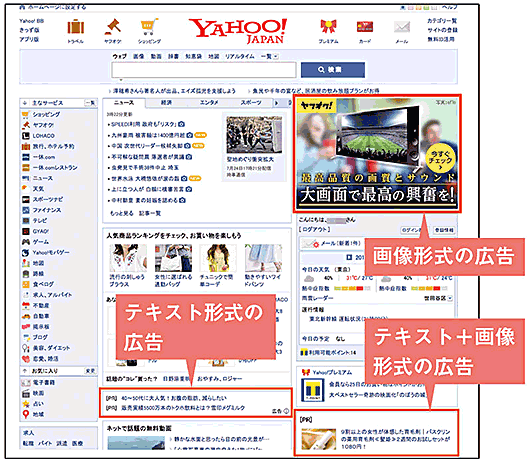This screenshot has width=529, height=468.
Task: Click the T-point icon under Yahoo!プレミアム
Action: coord(312,390)
